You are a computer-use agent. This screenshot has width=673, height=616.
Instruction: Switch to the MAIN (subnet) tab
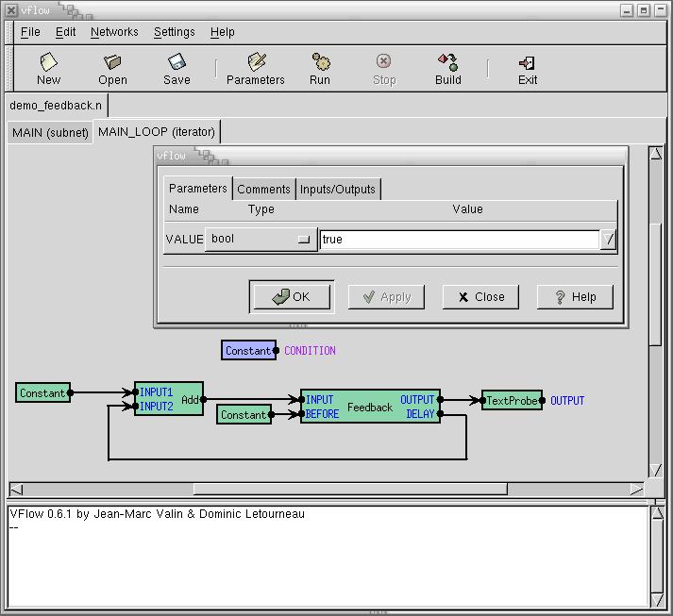[x=50, y=133]
